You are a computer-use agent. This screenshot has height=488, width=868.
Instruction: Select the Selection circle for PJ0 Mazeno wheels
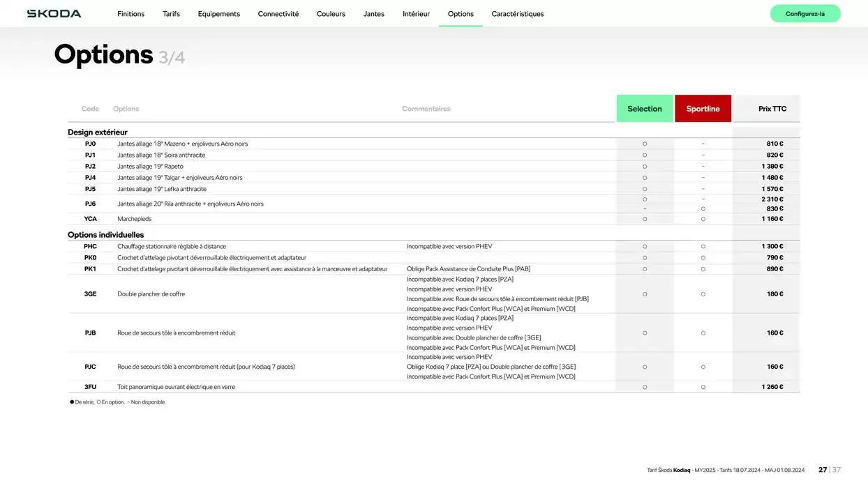pyautogui.click(x=644, y=144)
